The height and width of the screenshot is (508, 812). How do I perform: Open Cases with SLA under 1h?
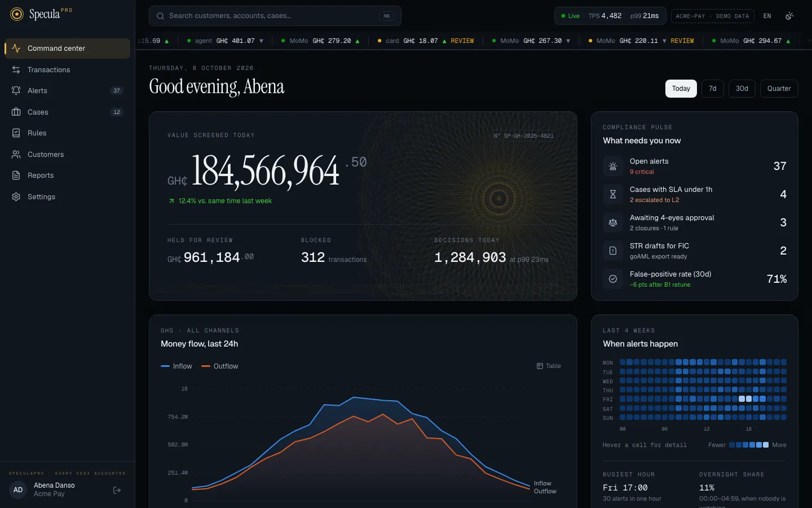coord(695,194)
